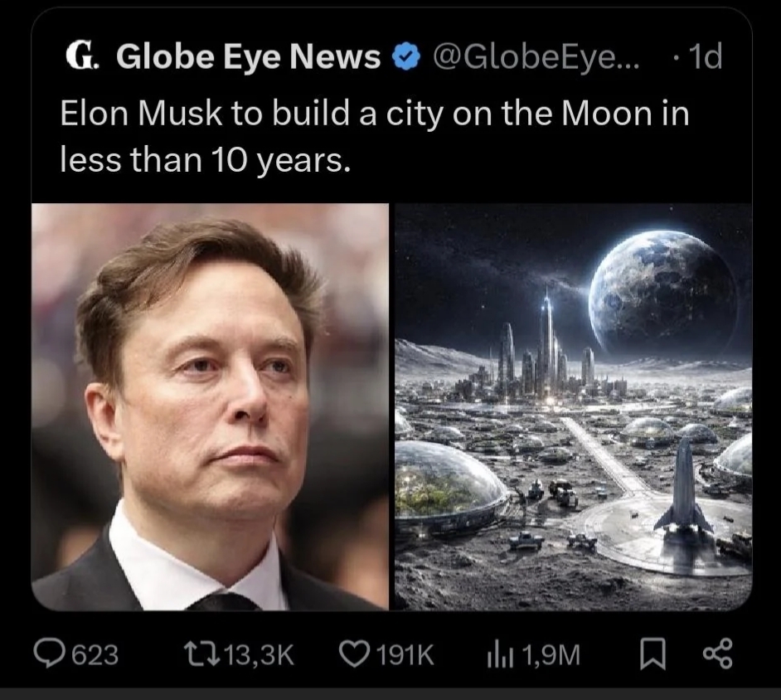Open the Moon city illustration on the right
This screenshot has width=781, height=700.
click(x=572, y=406)
